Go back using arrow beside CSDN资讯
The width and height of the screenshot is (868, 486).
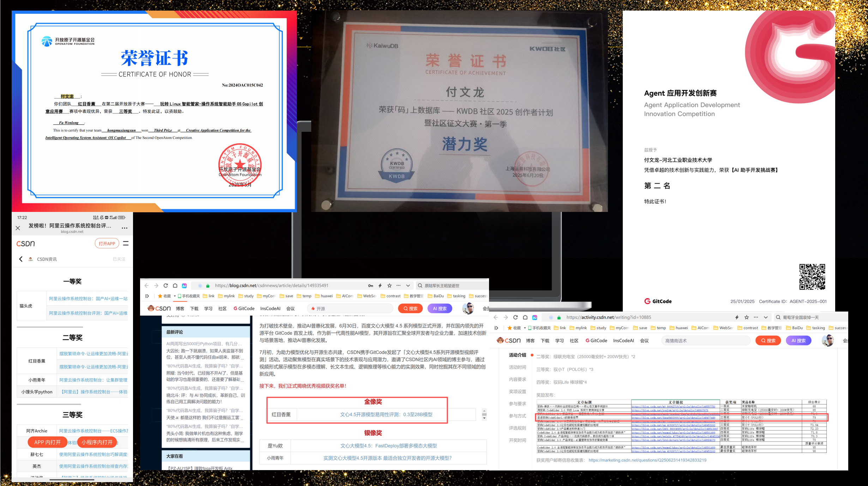[21, 259]
